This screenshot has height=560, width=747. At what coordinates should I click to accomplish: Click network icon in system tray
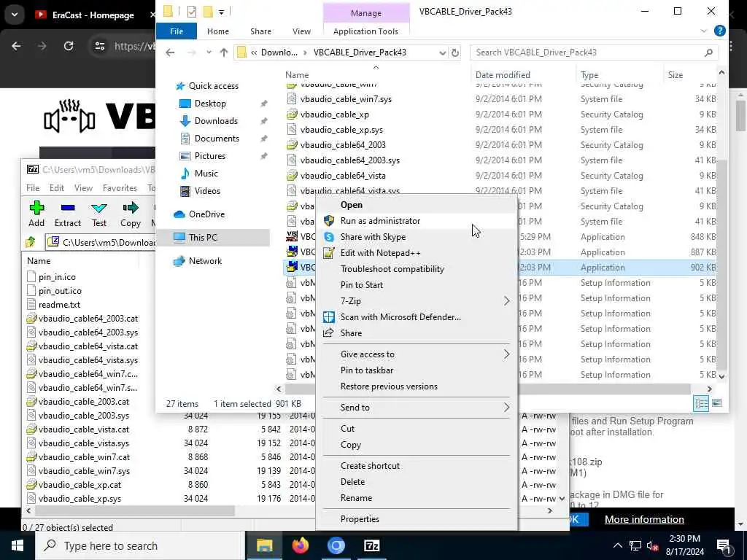click(x=635, y=545)
